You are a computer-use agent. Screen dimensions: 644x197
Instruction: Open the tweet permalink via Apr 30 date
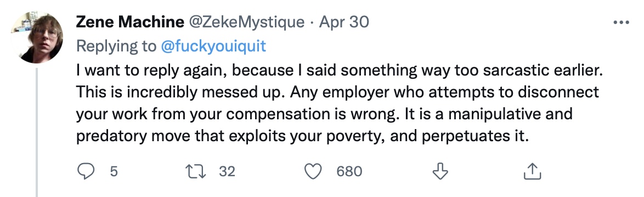344,22
